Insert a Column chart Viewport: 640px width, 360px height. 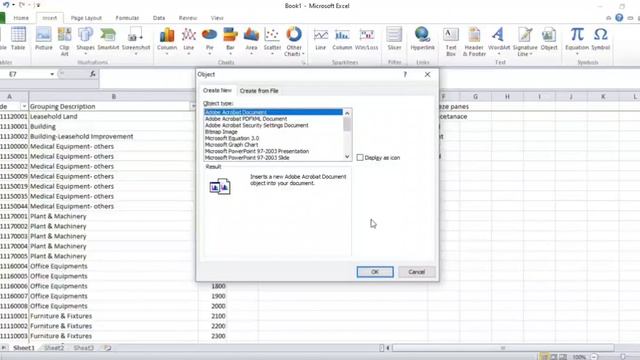[167, 41]
